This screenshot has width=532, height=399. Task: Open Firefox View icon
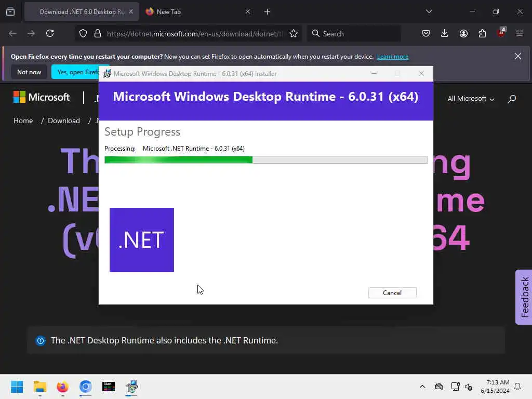click(10, 12)
